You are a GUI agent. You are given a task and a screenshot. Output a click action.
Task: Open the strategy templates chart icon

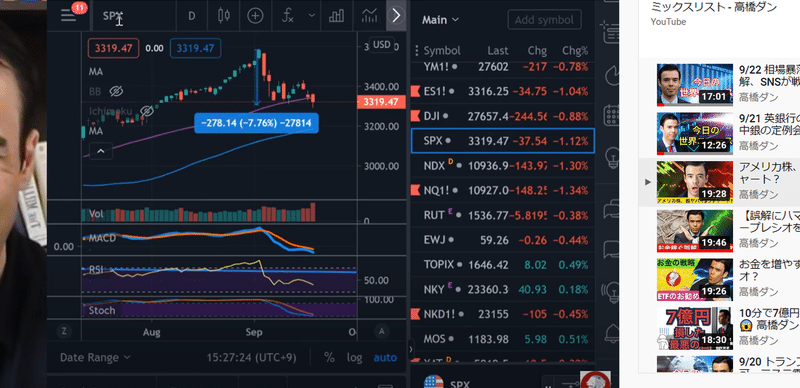[x=369, y=16]
